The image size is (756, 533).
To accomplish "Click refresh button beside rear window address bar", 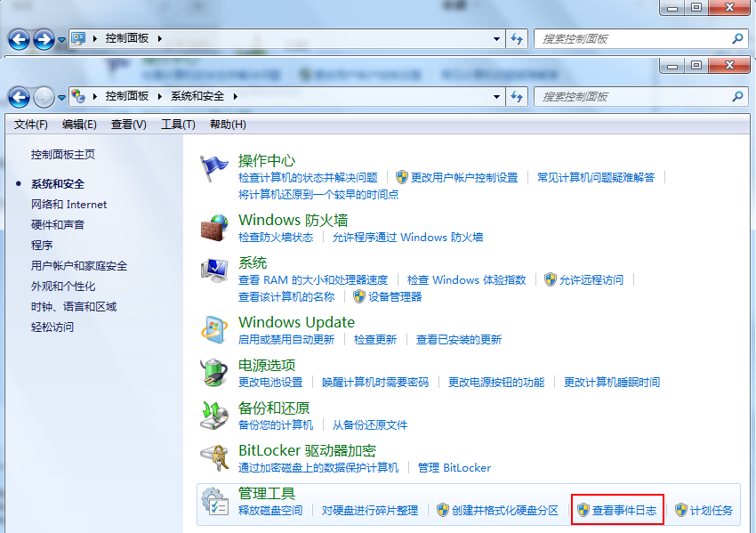I will tap(517, 38).
